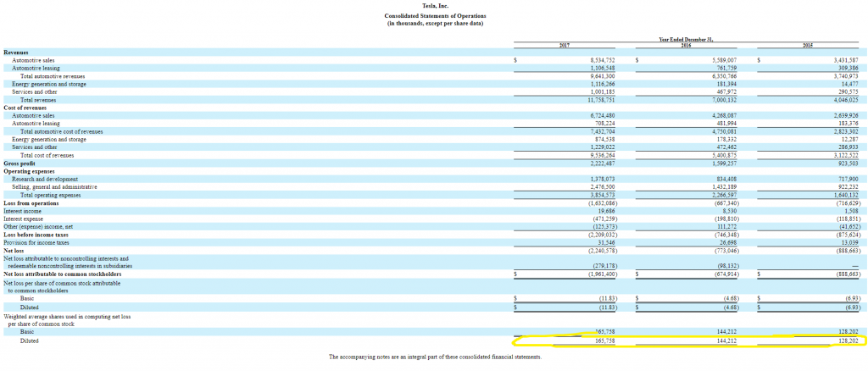This screenshot has width=868, height=371.
Task: Select "Net loss attributable to common stockholders" label
Action: pyautogui.click(x=63, y=274)
